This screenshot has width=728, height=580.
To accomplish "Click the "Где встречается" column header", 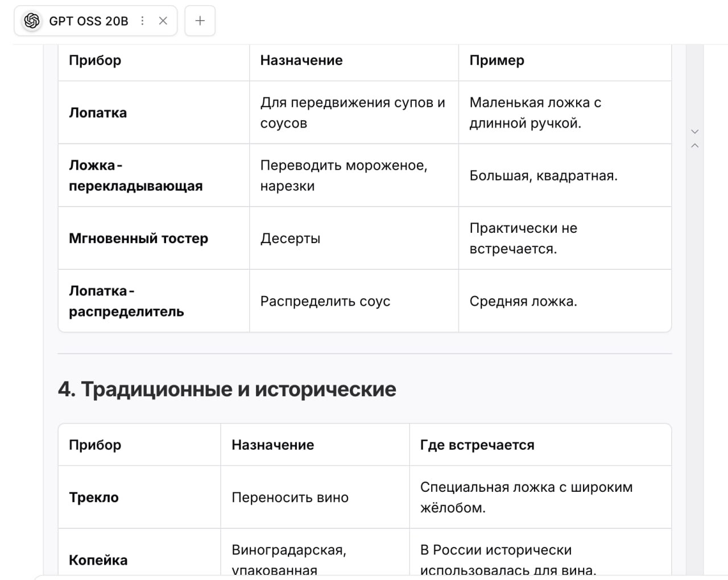I will [x=477, y=445].
